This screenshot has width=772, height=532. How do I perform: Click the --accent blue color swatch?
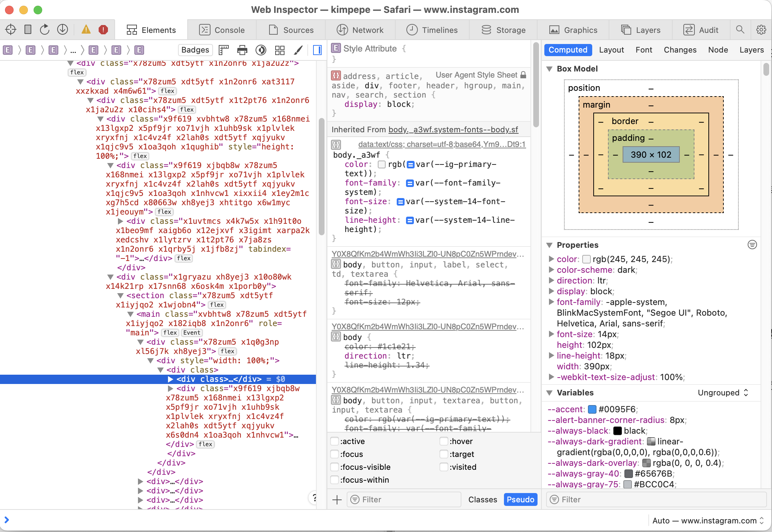[592, 409]
